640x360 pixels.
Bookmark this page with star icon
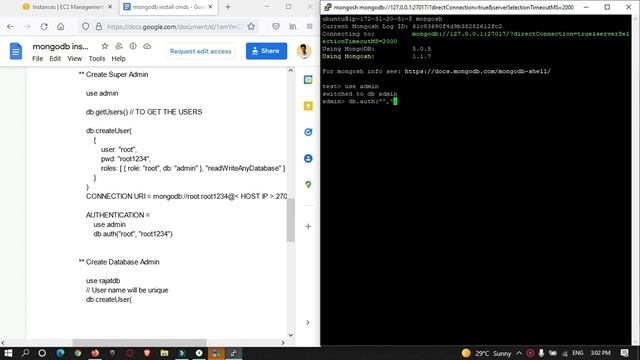tap(251, 27)
